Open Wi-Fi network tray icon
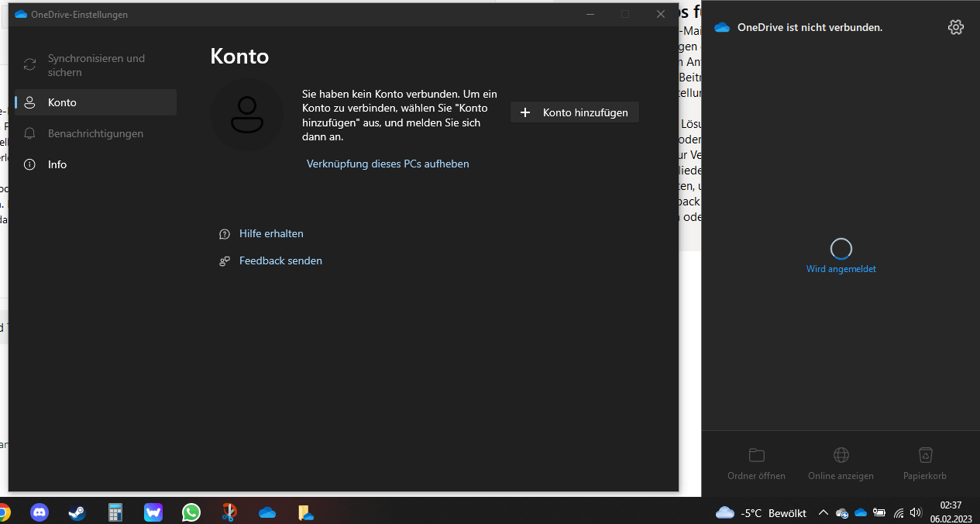 [899, 512]
